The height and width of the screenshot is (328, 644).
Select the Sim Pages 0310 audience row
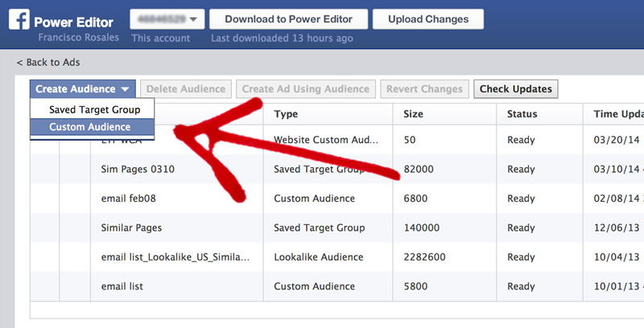pyautogui.click(x=336, y=169)
